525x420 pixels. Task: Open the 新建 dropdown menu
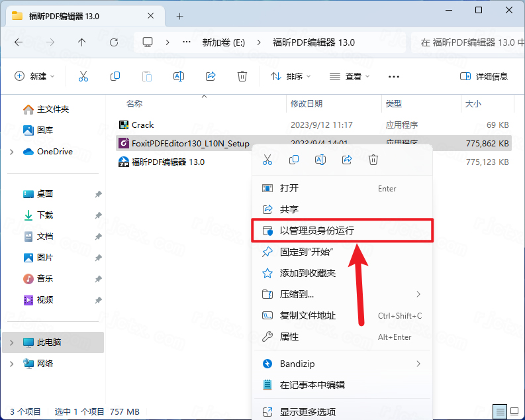34,76
